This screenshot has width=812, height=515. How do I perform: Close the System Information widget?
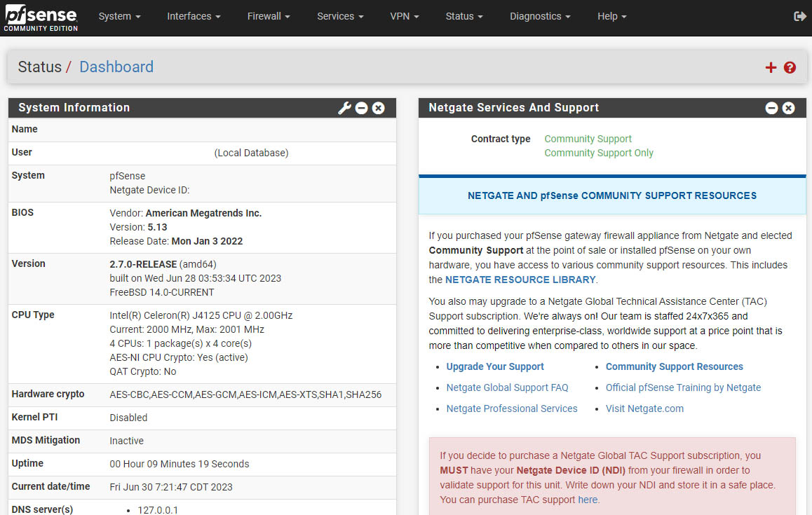(379, 108)
